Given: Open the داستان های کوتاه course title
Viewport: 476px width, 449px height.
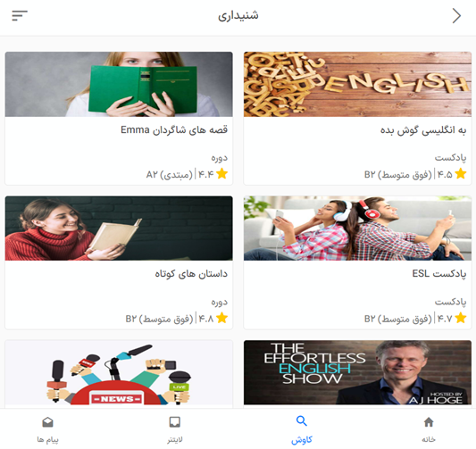Looking at the screenshot, I should [191, 274].
